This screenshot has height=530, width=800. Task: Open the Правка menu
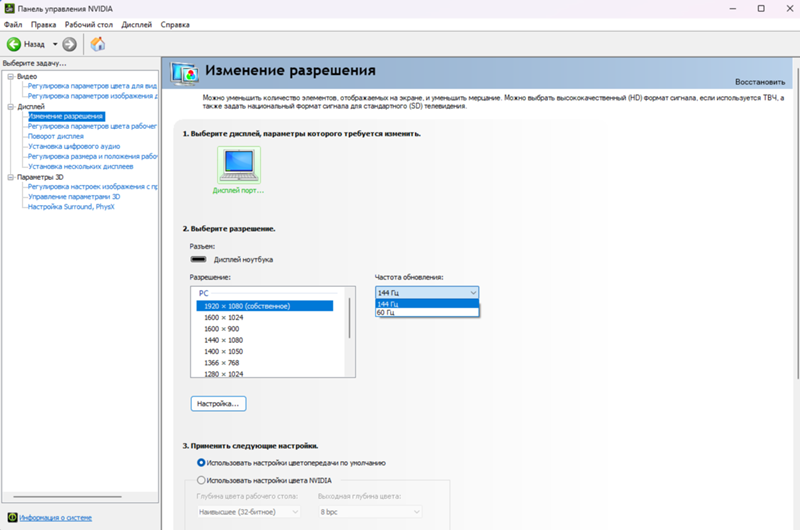tap(43, 24)
